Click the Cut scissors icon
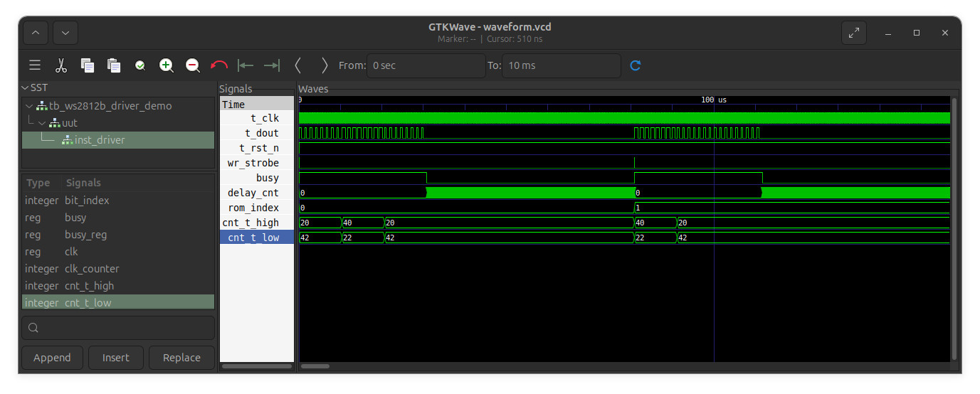Screen dimensions: 980x394 point(61,65)
